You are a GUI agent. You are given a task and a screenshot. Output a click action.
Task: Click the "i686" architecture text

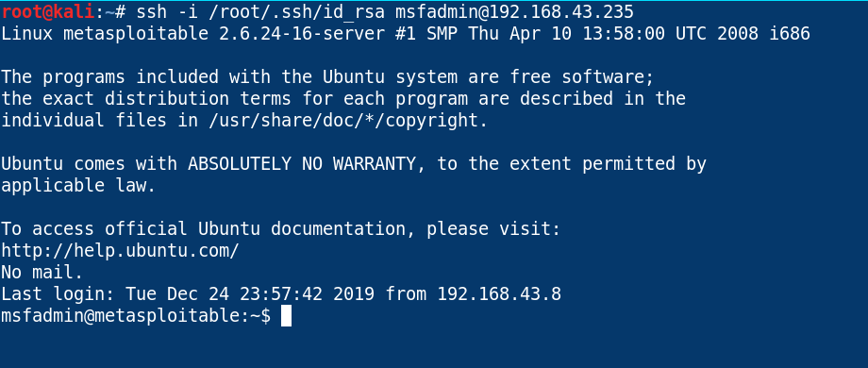[790, 34]
